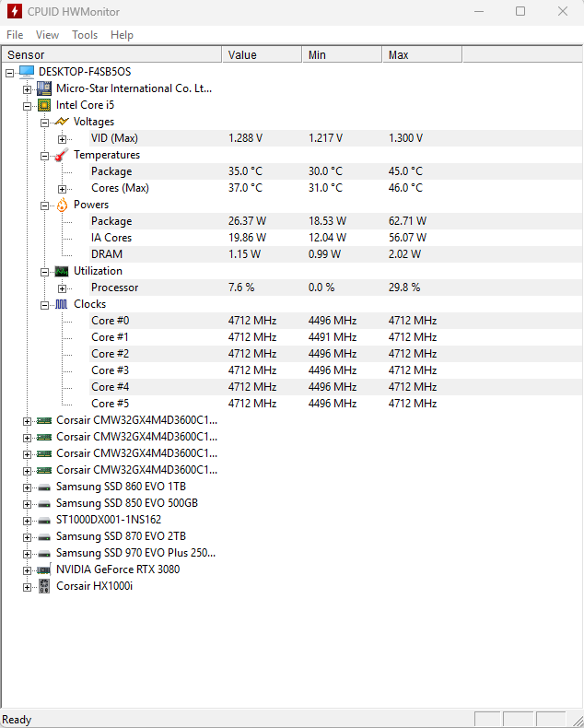The width and height of the screenshot is (584, 728).
Task: Select the Core #3 clock row
Action: (110, 370)
